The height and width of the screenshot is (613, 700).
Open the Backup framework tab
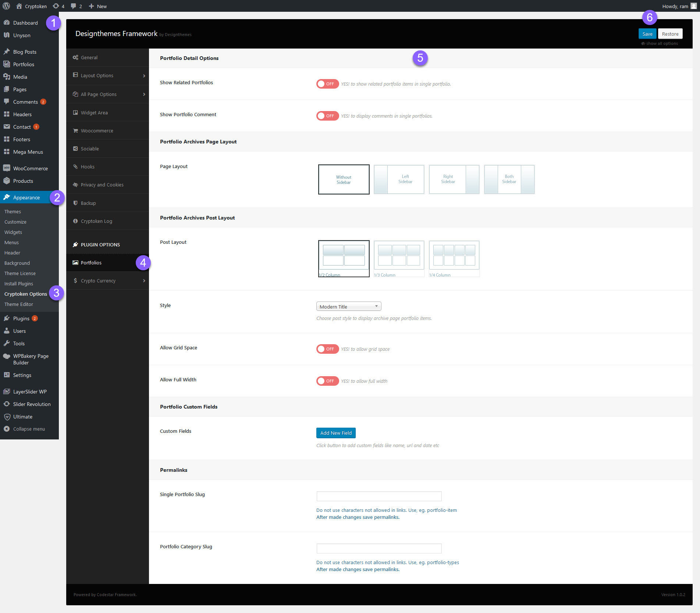tap(107, 203)
